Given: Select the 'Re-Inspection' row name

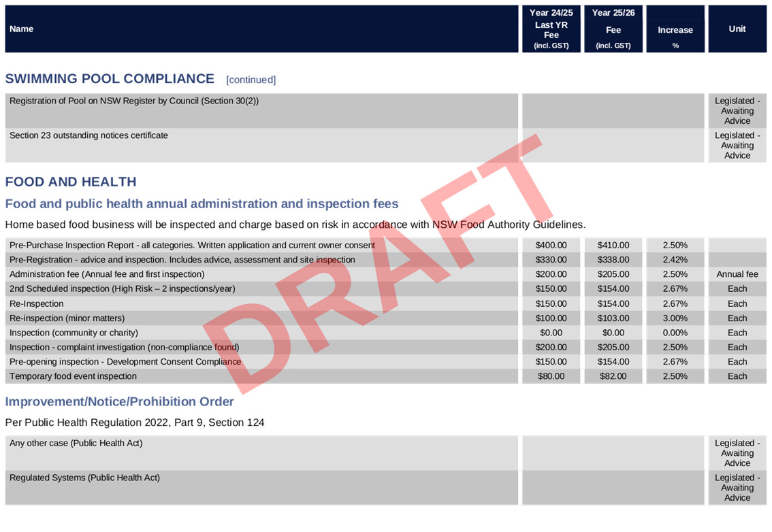Looking at the screenshot, I should [x=37, y=303].
